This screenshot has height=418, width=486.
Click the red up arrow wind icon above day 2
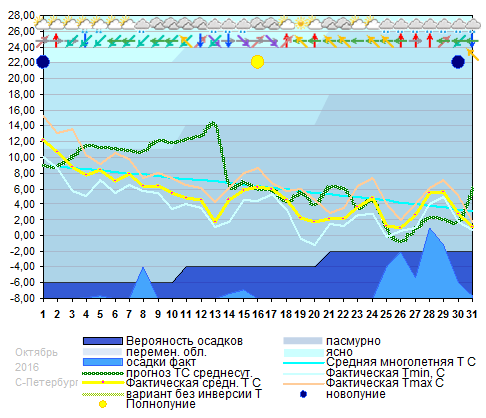pyautogui.click(x=57, y=41)
